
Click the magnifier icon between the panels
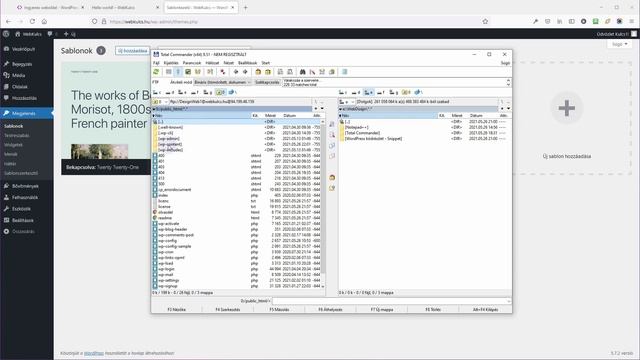pyautogui.click(x=332, y=135)
